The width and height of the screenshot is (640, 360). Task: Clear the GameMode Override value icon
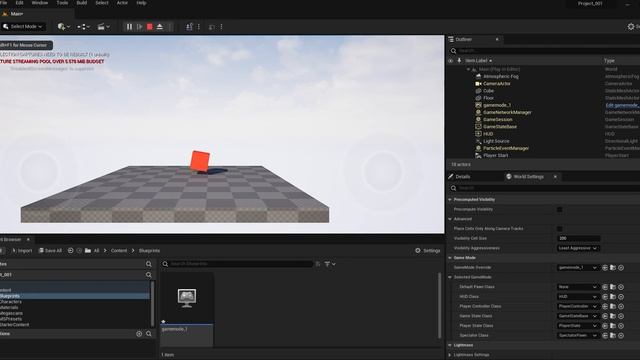(621, 268)
